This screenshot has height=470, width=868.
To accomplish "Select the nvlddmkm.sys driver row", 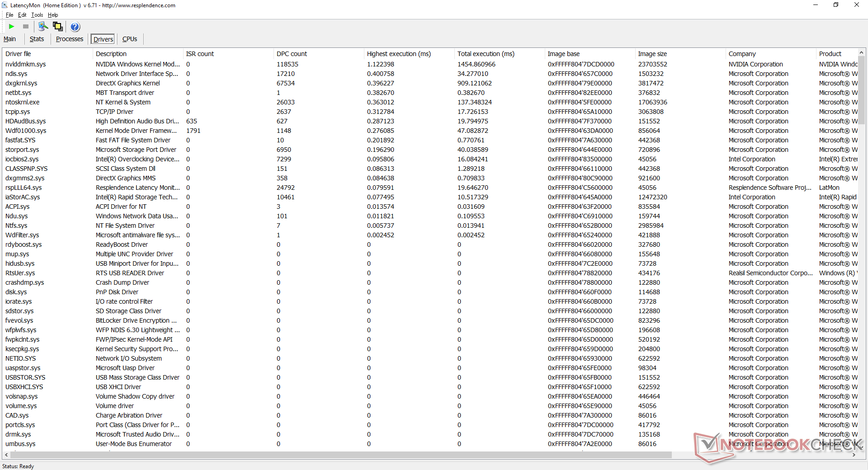I will pyautogui.click(x=430, y=64).
